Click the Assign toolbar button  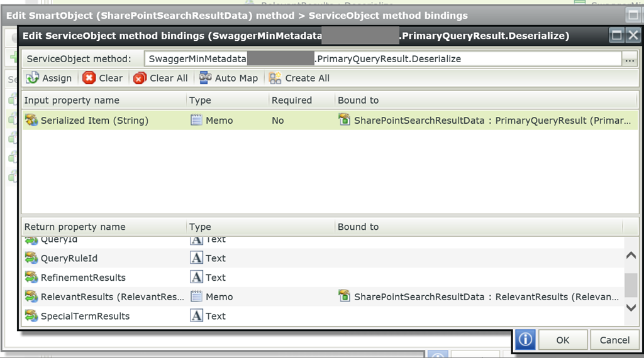click(49, 78)
